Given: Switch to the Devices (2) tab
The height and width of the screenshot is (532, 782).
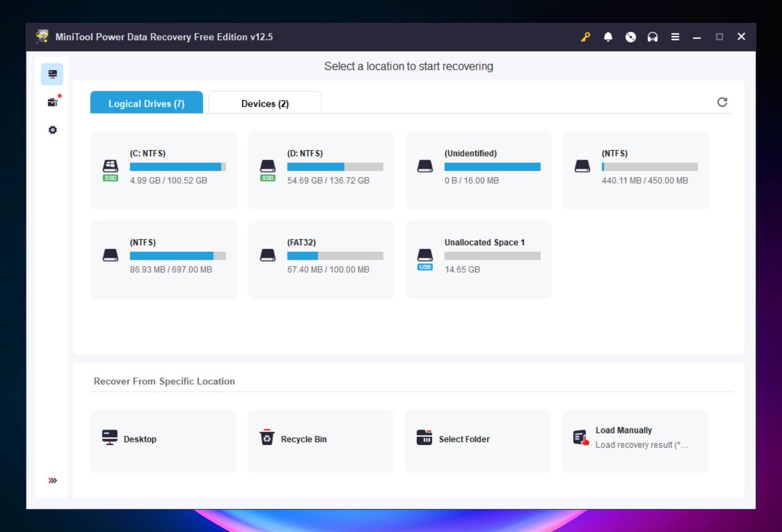Looking at the screenshot, I should point(265,103).
